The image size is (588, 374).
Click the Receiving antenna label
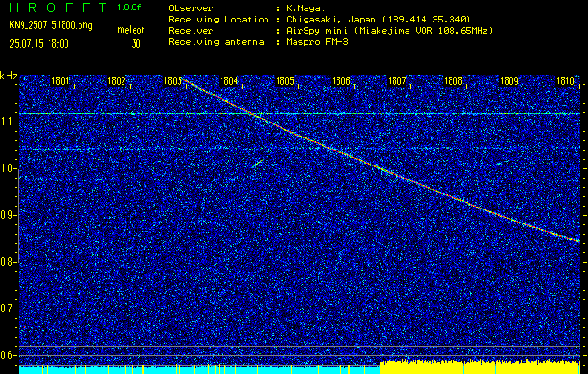tap(216, 42)
